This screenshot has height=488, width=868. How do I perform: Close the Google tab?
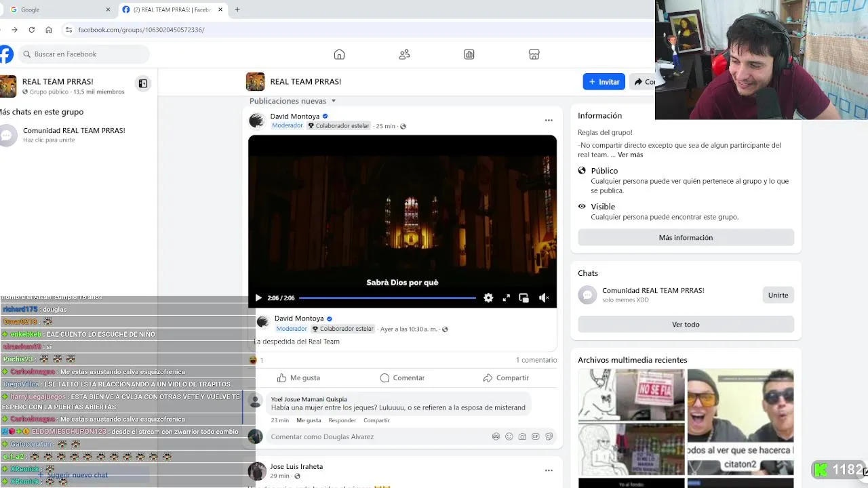click(108, 9)
